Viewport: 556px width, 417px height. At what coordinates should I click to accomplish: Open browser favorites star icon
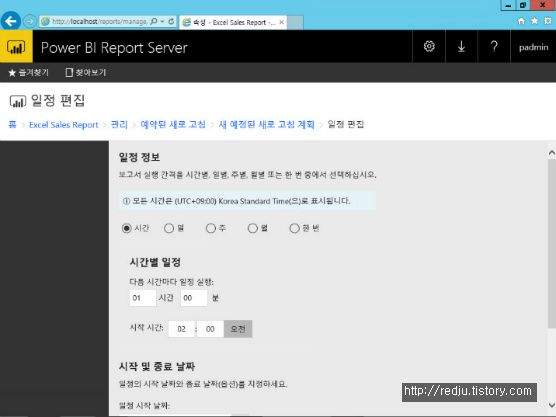[534, 21]
